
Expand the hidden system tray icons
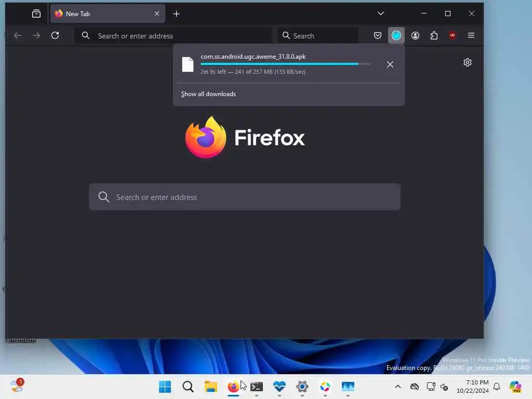398,387
